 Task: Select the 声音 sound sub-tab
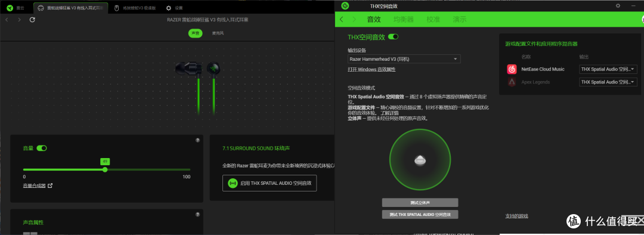point(196,33)
